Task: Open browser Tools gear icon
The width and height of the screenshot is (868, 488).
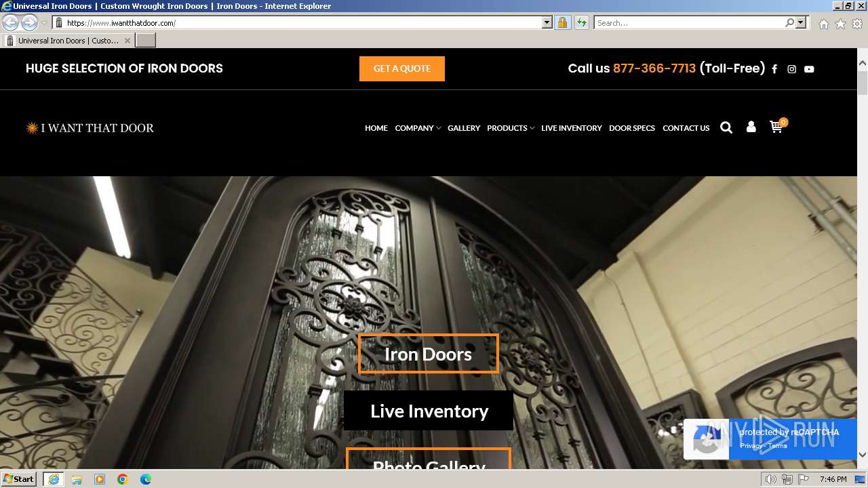Action: tap(857, 24)
